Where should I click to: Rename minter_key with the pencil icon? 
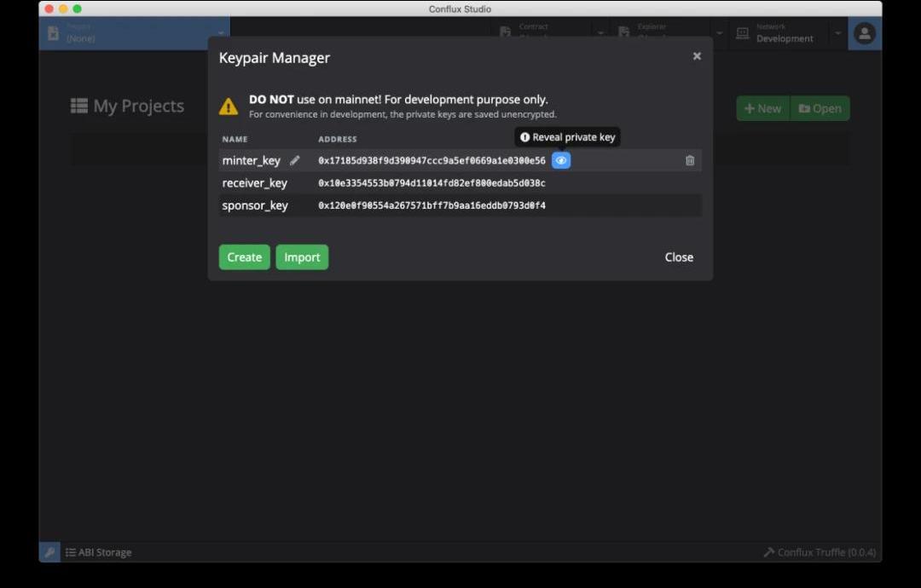point(295,160)
